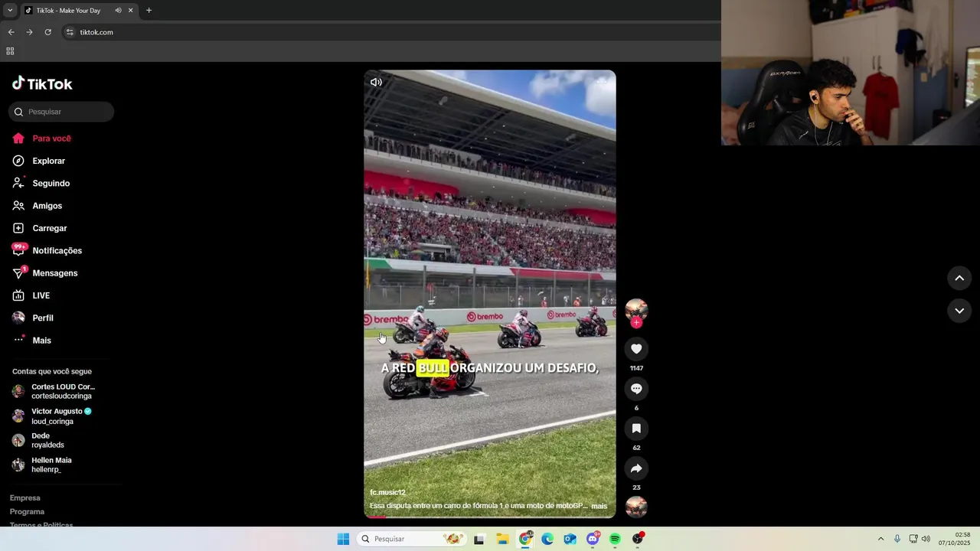Go back with the browser back arrow

click(x=11, y=32)
